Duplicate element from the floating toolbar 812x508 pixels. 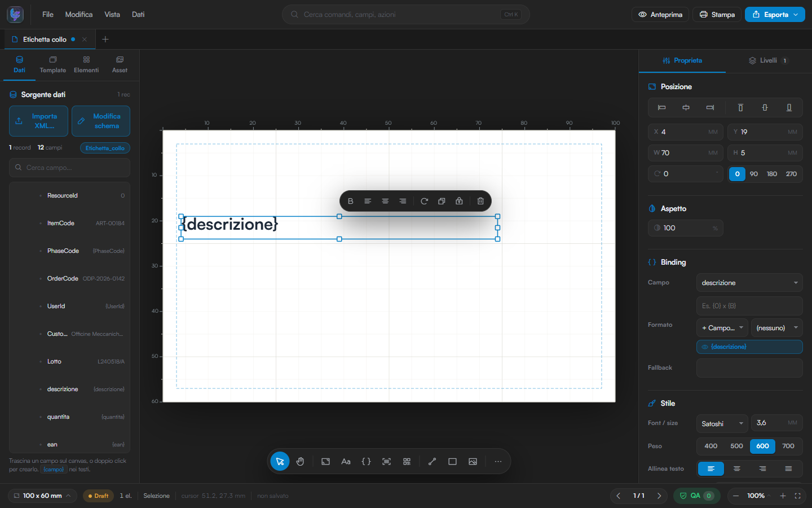(442, 201)
